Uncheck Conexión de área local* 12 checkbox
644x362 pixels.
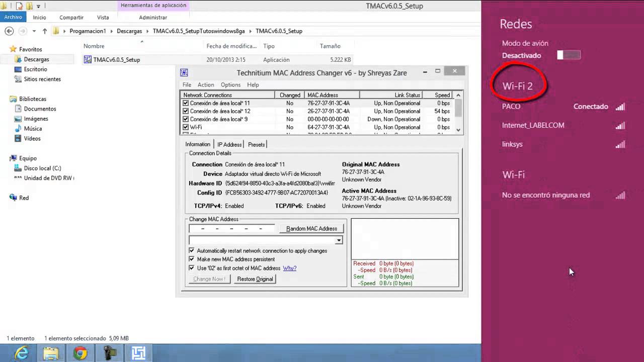186,111
